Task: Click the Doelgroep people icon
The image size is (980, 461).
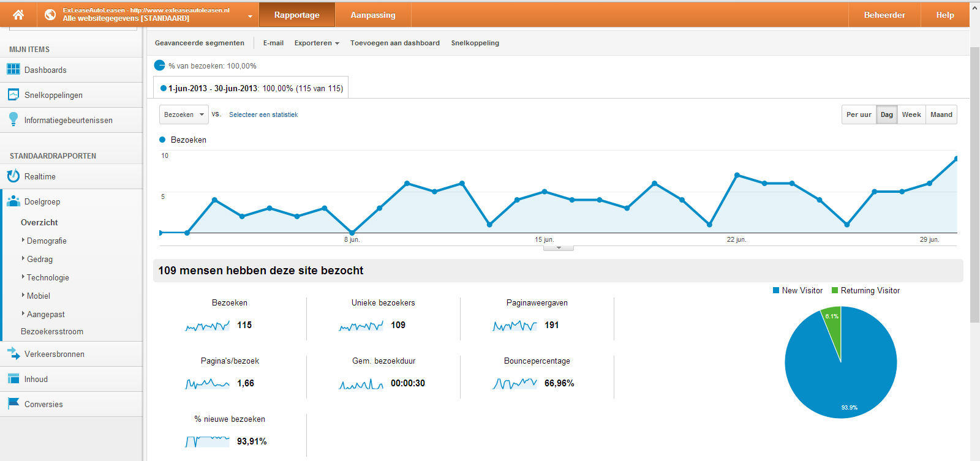Action: 13,201
